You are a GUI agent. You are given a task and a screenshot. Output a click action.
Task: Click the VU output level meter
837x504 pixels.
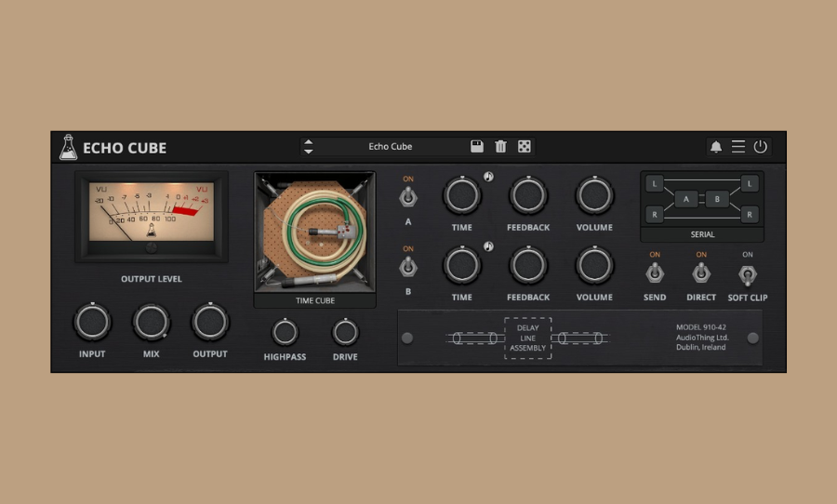(151, 216)
